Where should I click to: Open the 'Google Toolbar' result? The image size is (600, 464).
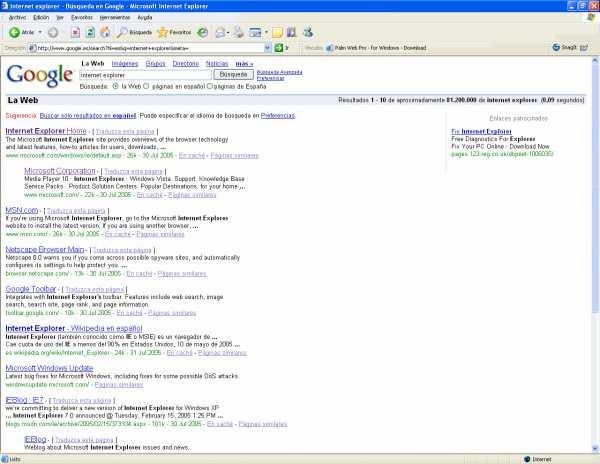(31, 289)
